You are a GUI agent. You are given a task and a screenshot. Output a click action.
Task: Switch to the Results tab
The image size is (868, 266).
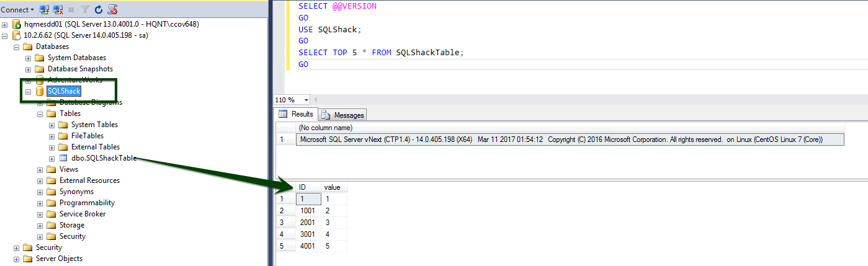[x=296, y=115]
